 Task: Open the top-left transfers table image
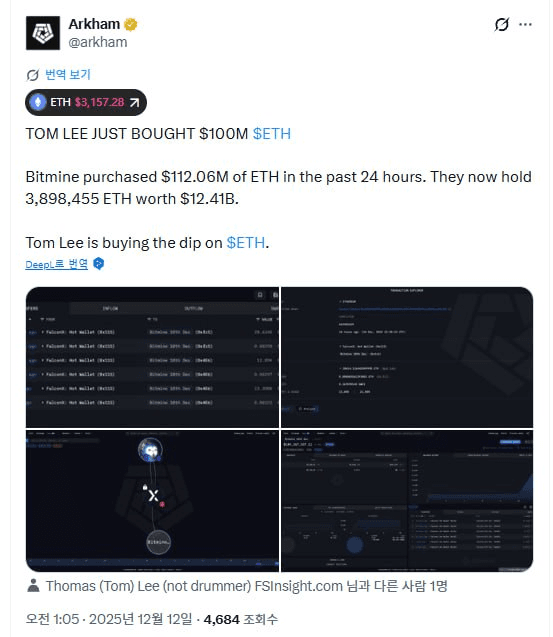tap(152, 357)
